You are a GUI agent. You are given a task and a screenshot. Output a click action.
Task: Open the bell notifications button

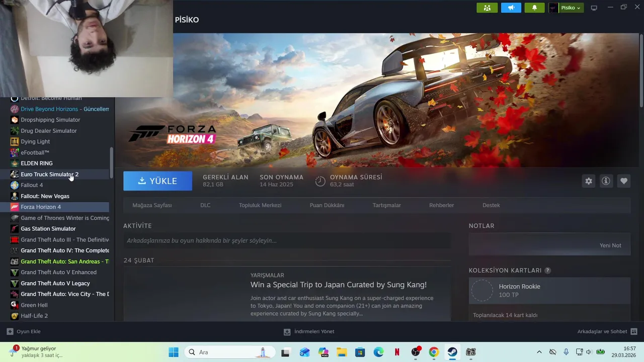[x=534, y=8]
